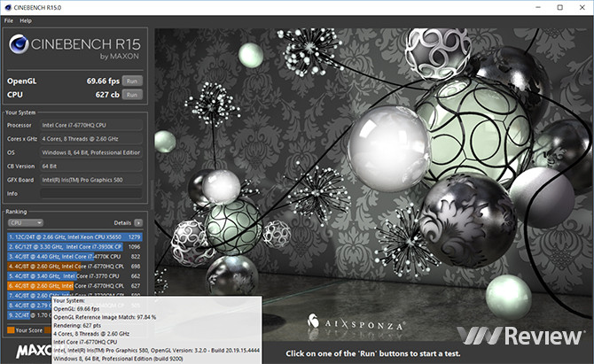
Task: Select the Xeon X5650 ranking entry
Action: click(74, 236)
